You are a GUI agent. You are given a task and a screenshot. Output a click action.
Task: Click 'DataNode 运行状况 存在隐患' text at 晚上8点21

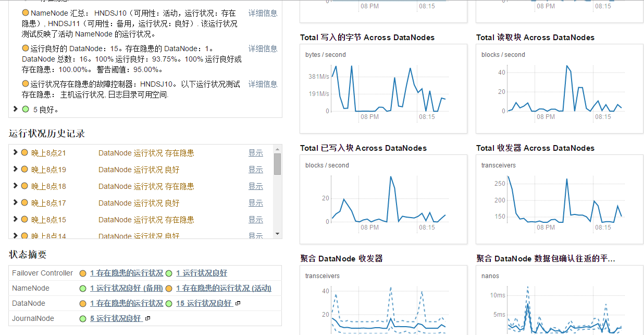click(146, 153)
